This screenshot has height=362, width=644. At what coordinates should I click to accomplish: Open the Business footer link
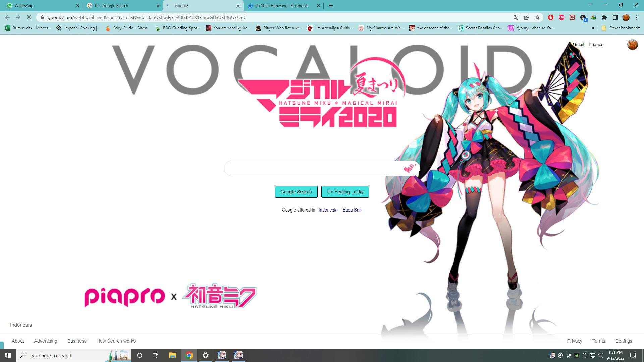(x=77, y=341)
